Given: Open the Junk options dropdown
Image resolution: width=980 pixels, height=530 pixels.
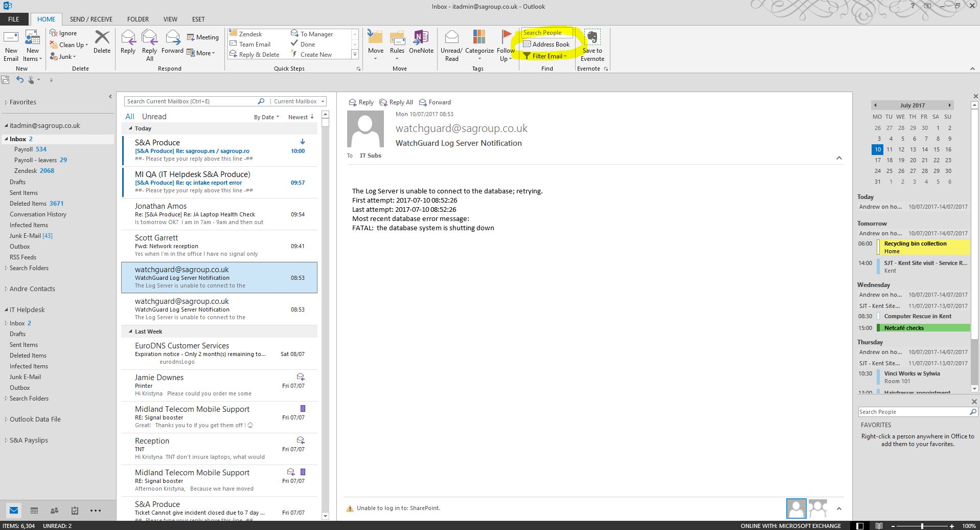Looking at the screenshot, I should pos(63,56).
